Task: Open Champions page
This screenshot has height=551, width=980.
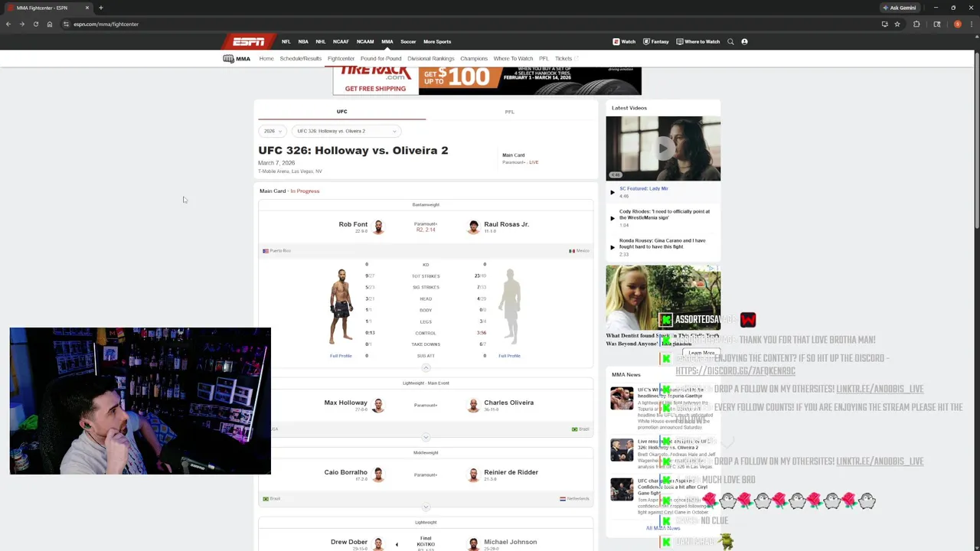Action: [x=474, y=58]
